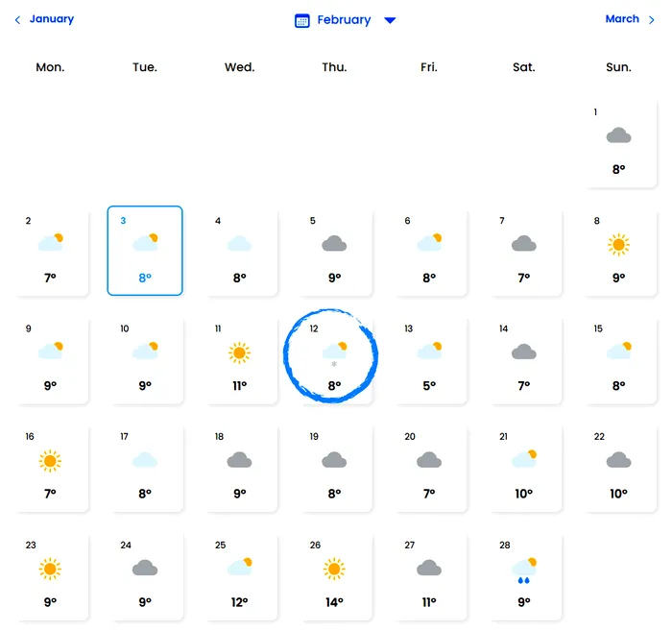Click the light cloud icon on February 17
The height and width of the screenshot is (631, 672).
(145, 461)
